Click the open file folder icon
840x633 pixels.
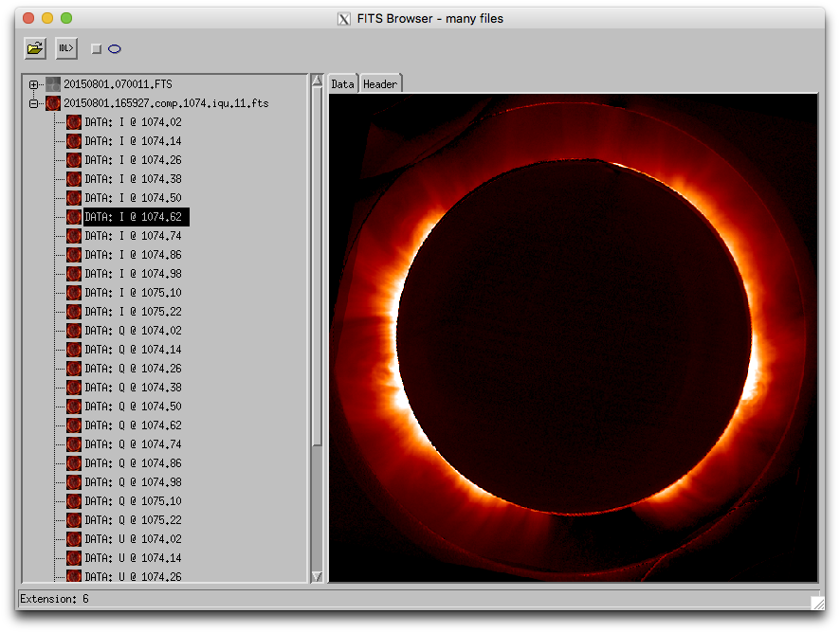(x=35, y=48)
